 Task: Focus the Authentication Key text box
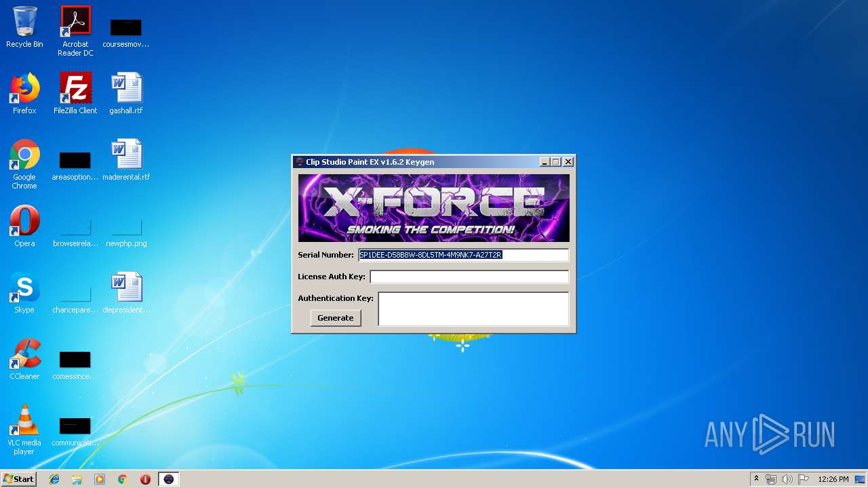[x=473, y=309]
